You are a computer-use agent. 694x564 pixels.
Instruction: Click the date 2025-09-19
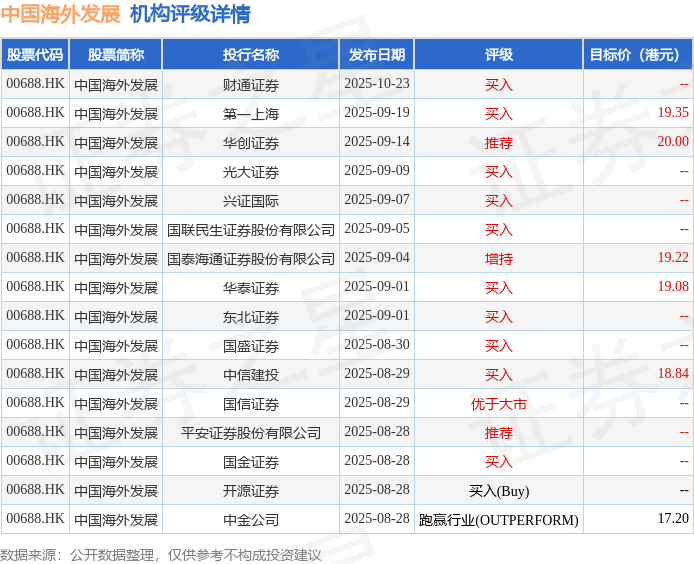click(377, 112)
